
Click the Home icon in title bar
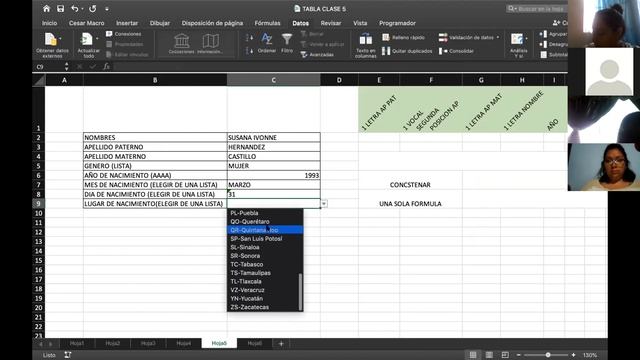coord(47,9)
